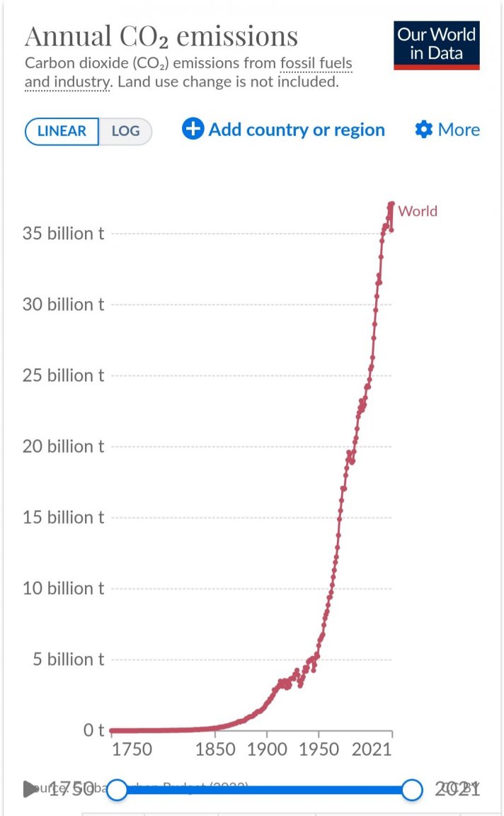Open the fossil fuels definition link

click(316, 63)
